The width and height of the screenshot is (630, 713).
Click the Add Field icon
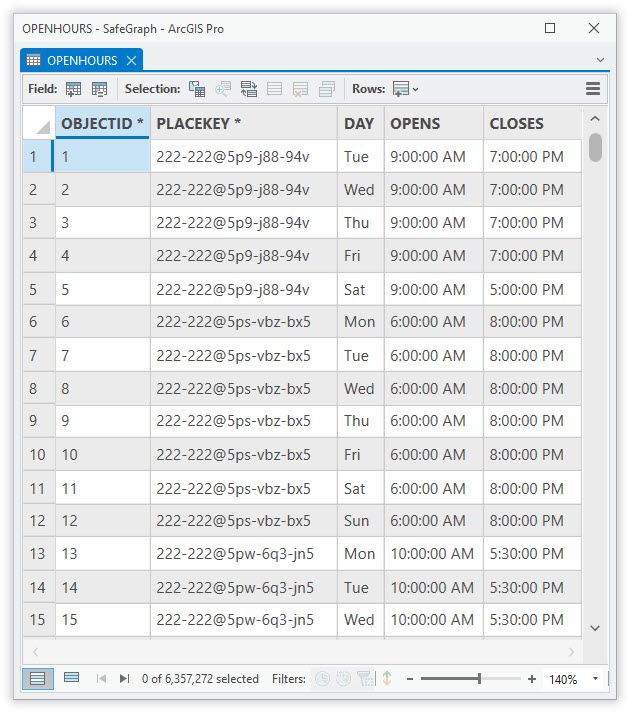[73, 89]
